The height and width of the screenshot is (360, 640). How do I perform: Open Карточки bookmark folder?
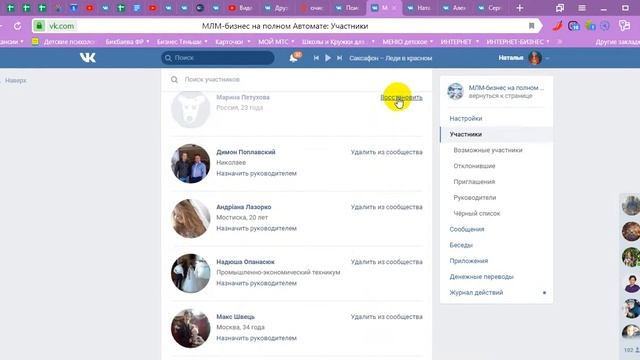tap(233, 42)
